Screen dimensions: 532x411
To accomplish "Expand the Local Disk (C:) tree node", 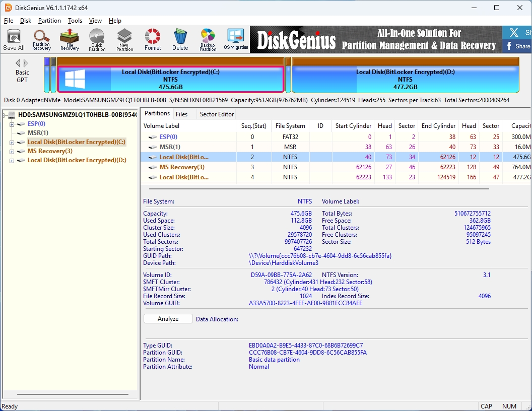I will 12,143.
